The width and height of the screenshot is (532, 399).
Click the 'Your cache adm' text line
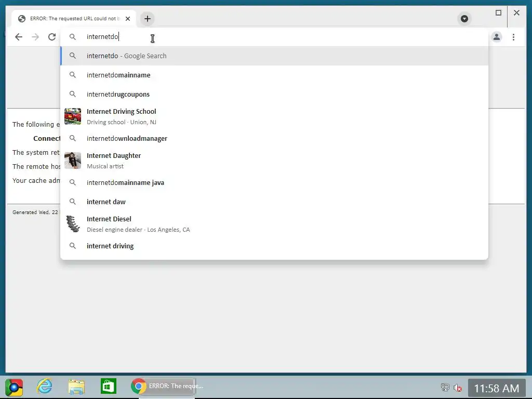[x=36, y=180]
